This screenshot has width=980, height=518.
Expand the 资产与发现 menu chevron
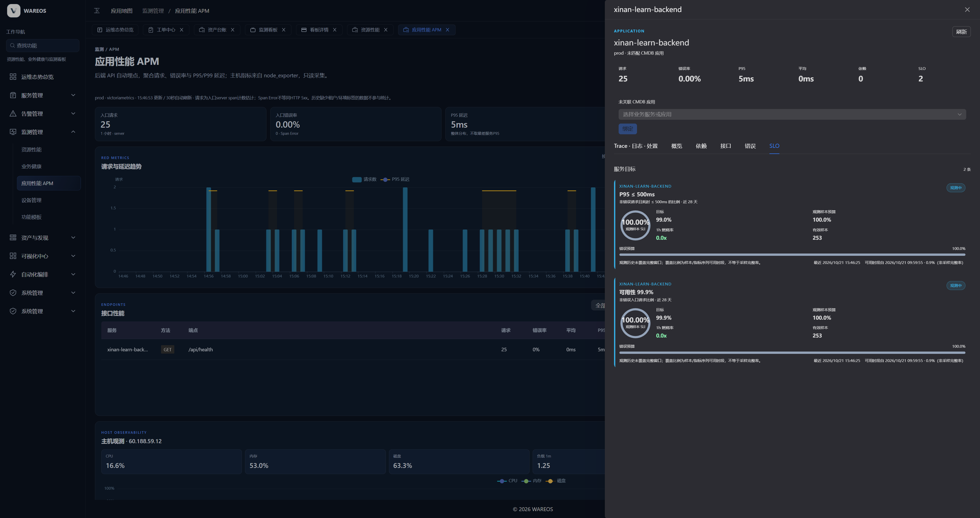click(x=73, y=237)
